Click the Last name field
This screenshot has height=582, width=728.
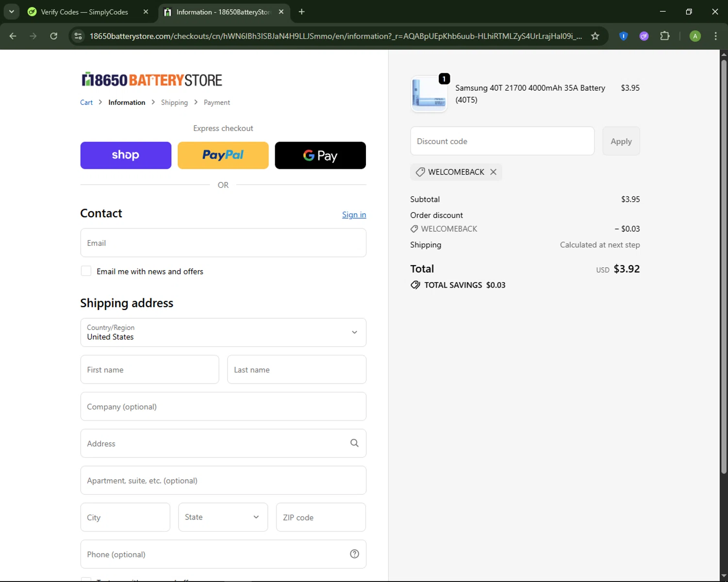(x=297, y=370)
